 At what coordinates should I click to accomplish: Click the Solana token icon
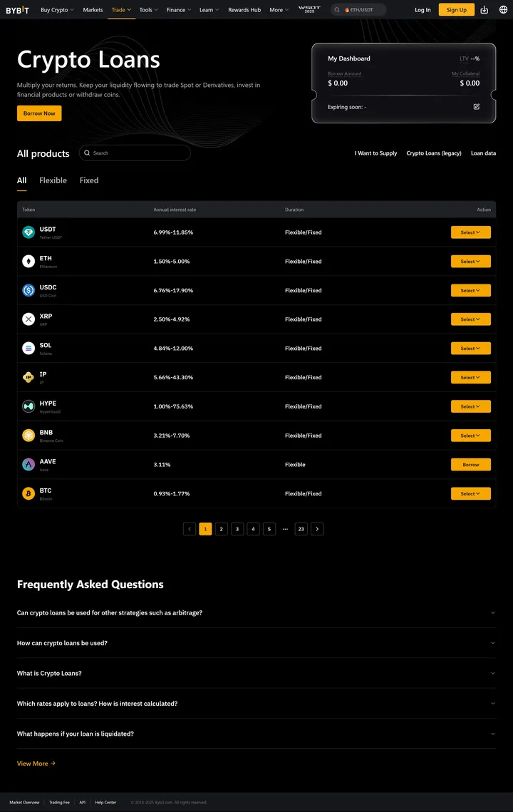[28, 348]
